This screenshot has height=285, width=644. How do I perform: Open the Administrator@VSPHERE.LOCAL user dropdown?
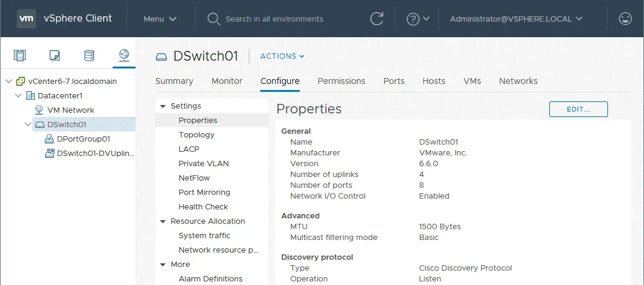(516, 19)
